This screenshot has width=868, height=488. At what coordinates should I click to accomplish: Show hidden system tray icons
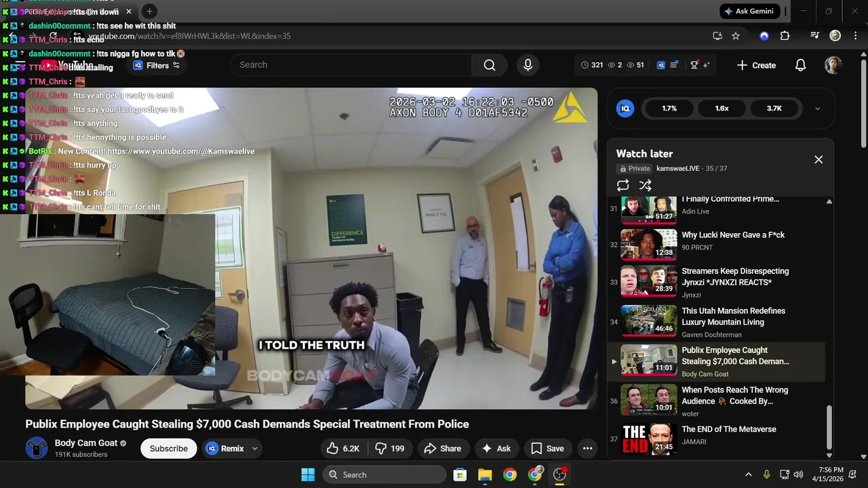coord(748,474)
